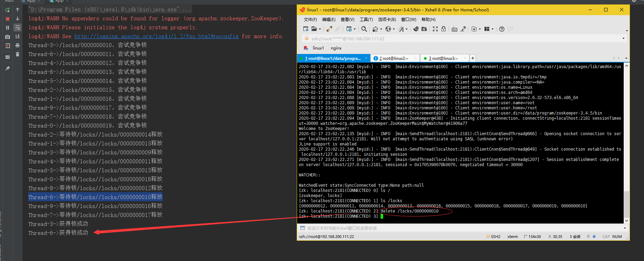Print the console output
Viewport: 644px width, 261px height.
[18, 45]
